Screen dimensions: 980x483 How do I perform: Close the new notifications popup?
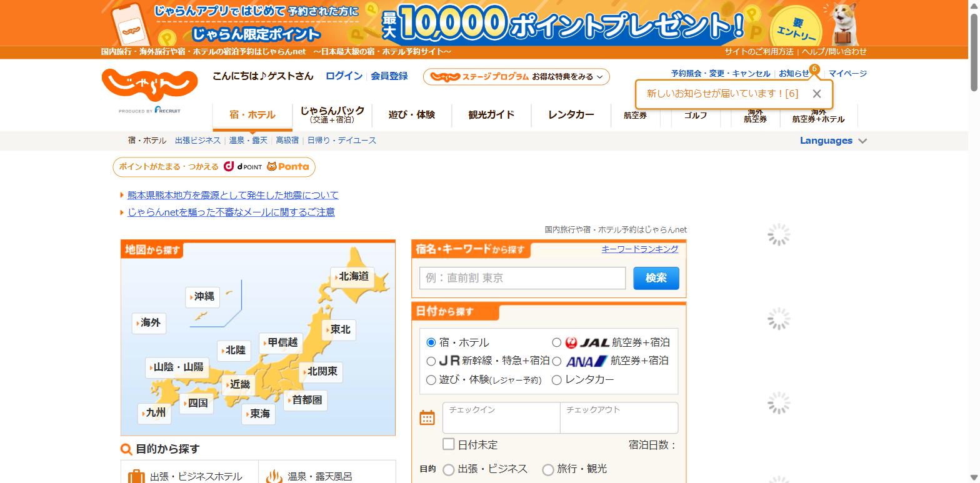point(816,94)
